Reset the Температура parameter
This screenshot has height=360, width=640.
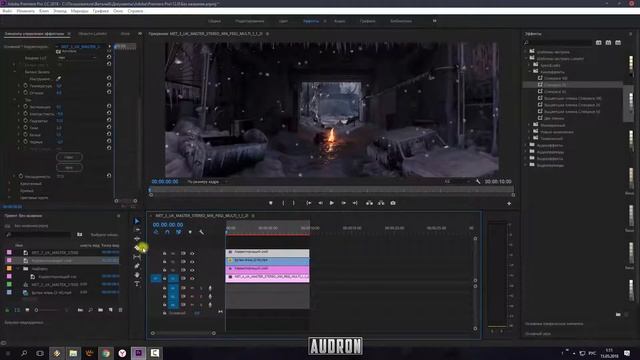[x=109, y=85]
